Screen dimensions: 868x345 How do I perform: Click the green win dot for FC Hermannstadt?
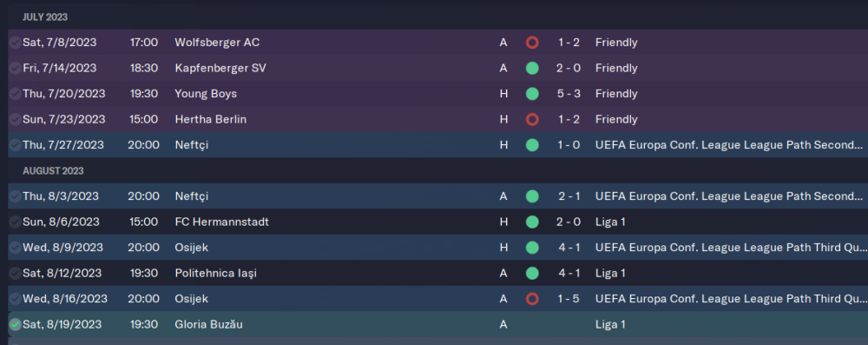532,222
